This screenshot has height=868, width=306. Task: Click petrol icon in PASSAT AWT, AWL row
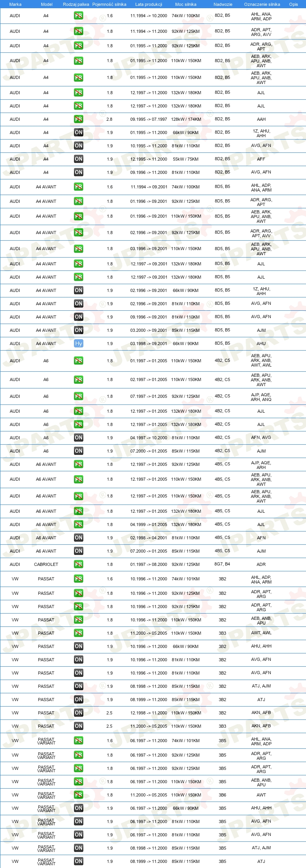point(79,633)
